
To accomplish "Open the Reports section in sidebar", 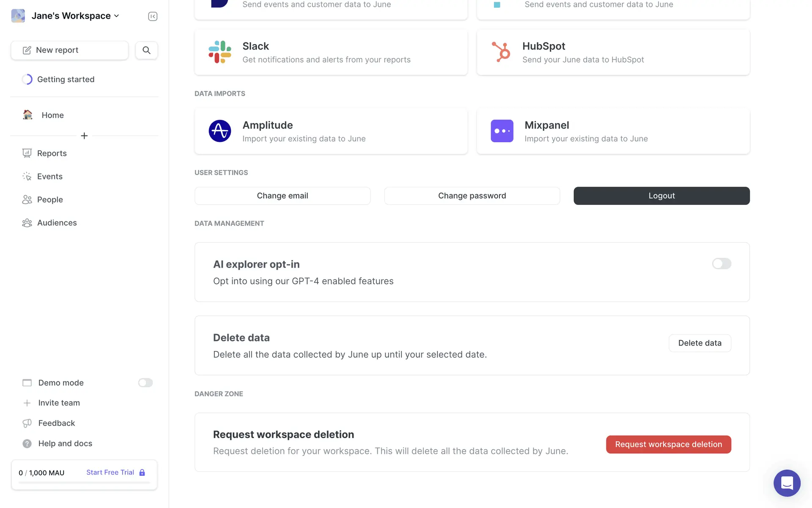I will pyautogui.click(x=52, y=153).
